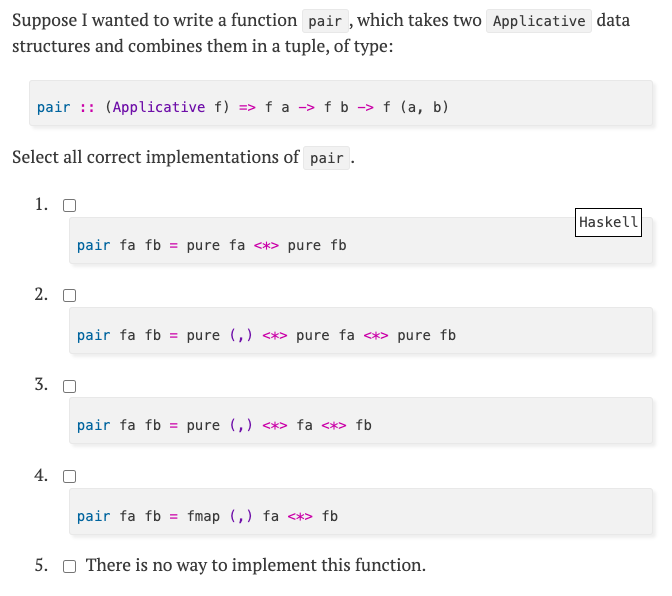Screen dimensions: 672x596
Task: Click code block with three pure calls
Action: click(360, 335)
